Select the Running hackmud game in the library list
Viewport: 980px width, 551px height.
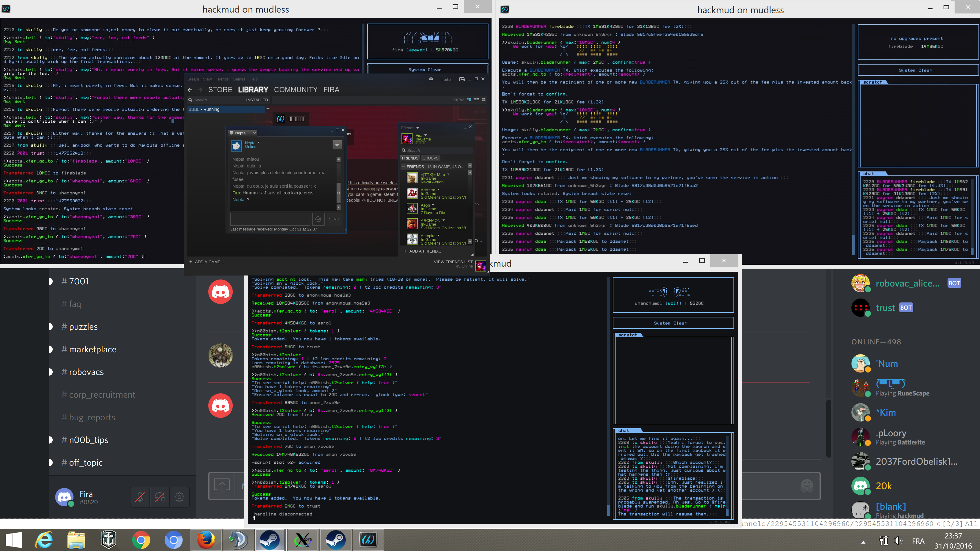(x=226, y=109)
